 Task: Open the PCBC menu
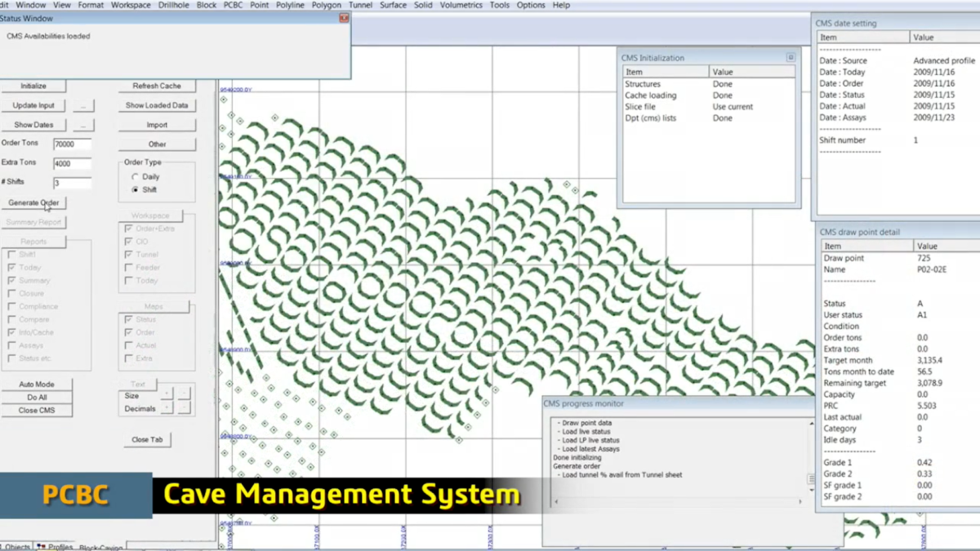click(233, 5)
